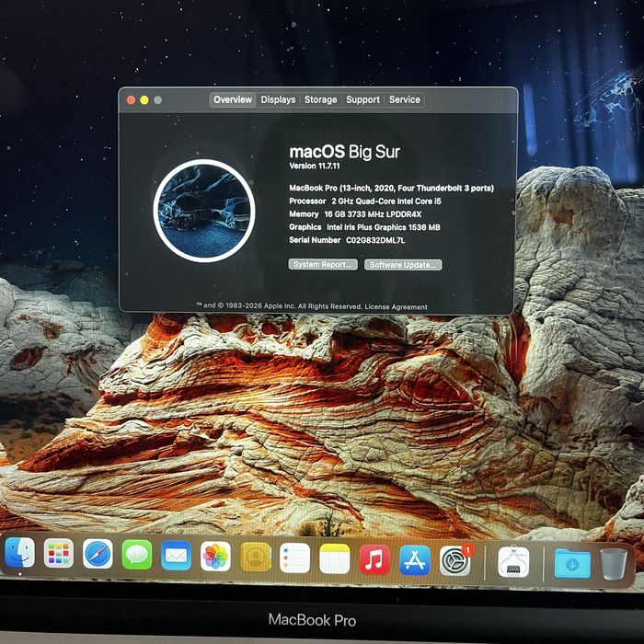Launch Safari from the Dock
644x644 pixels.
tap(98, 554)
